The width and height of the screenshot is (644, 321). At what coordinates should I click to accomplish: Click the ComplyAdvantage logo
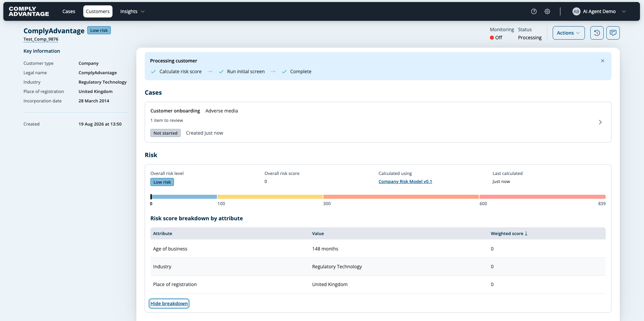coord(29,11)
